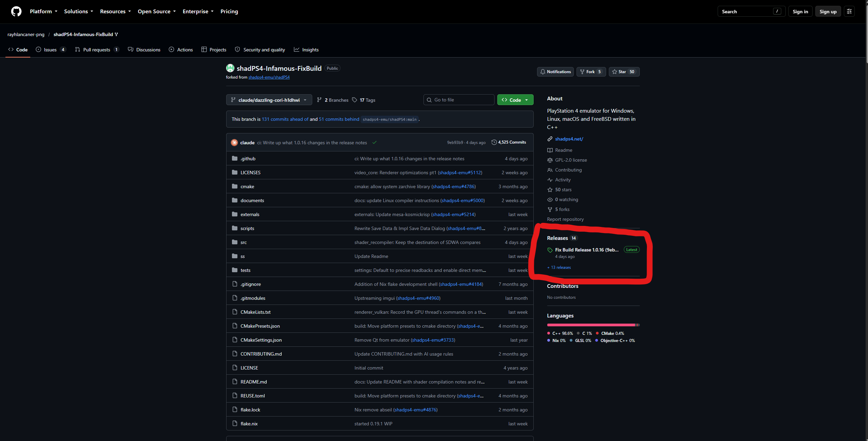This screenshot has width=868, height=441.
Task: Click the repository owner avatar icon
Action: coord(230,68)
